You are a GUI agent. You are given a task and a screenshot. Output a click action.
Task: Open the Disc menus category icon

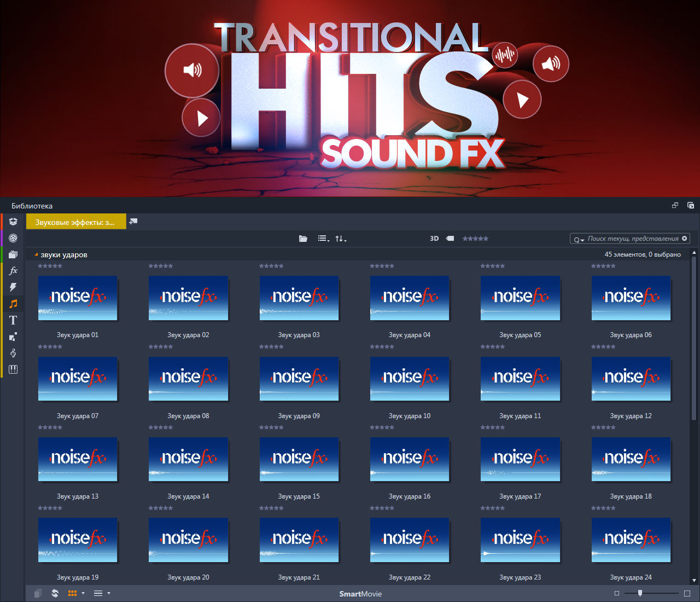13,369
